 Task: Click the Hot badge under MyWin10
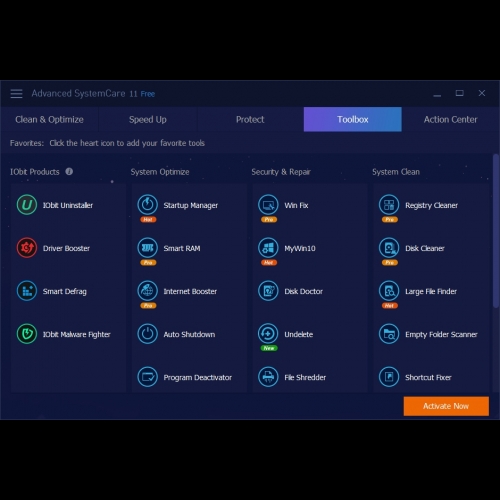pyautogui.click(x=269, y=263)
